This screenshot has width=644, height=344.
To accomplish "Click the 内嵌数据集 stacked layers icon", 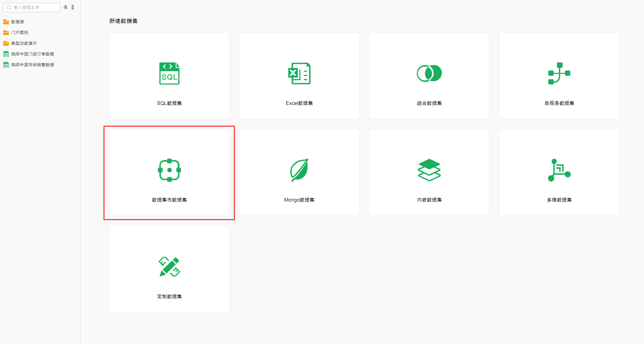I will coord(429,170).
